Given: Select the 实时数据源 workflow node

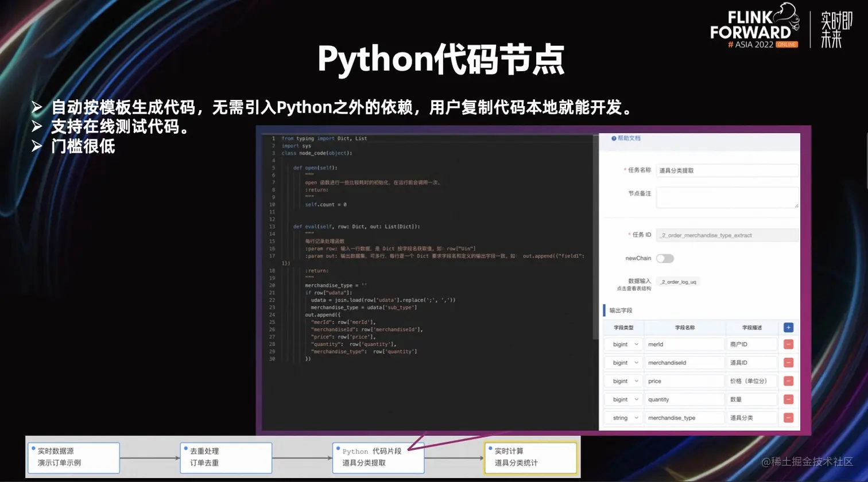Looking at the screenshot, I should 74,457.
